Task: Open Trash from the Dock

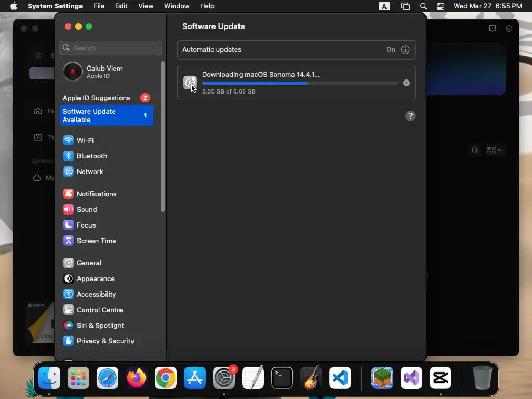Action: [x=483, y=378]
